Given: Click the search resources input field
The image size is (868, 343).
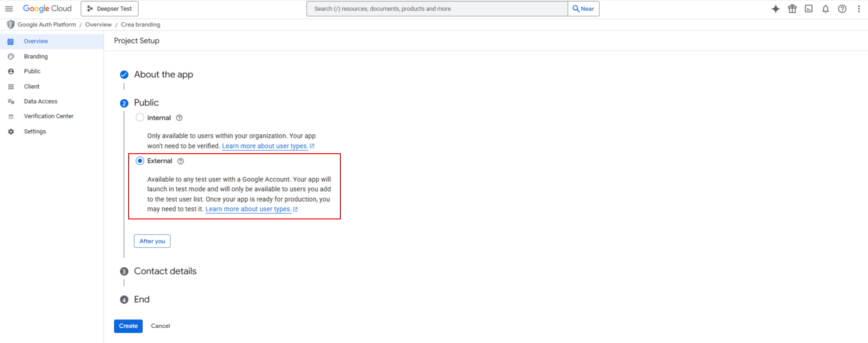Looking at the screenshot, I should tap(437, 9).
